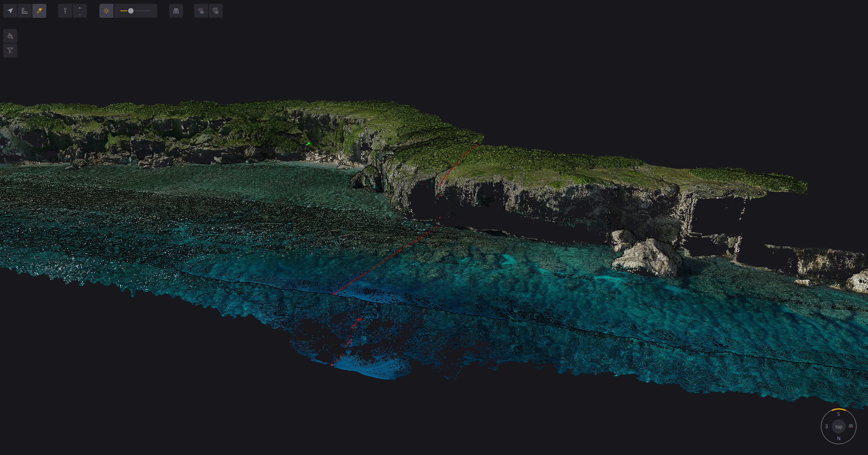868x455 pixels.
Task: Open the paint bucket coloring options
Action: [x=10, y=36]
